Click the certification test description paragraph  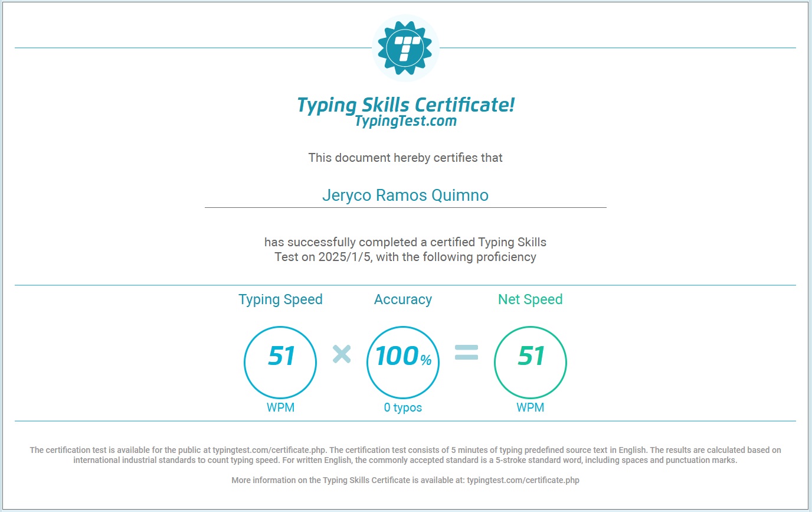[405, 455]
